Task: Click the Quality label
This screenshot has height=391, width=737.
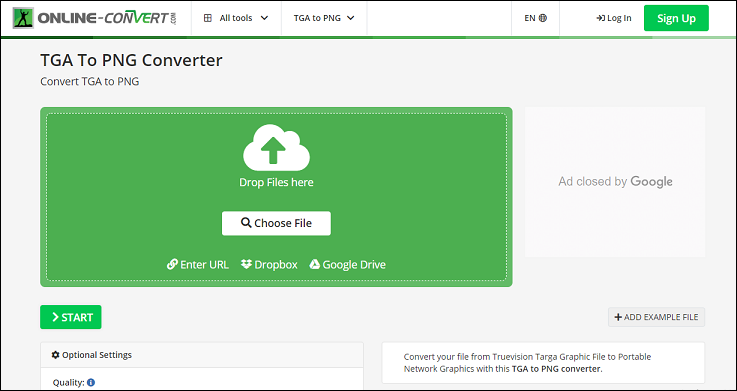Action: click(69, 383)
